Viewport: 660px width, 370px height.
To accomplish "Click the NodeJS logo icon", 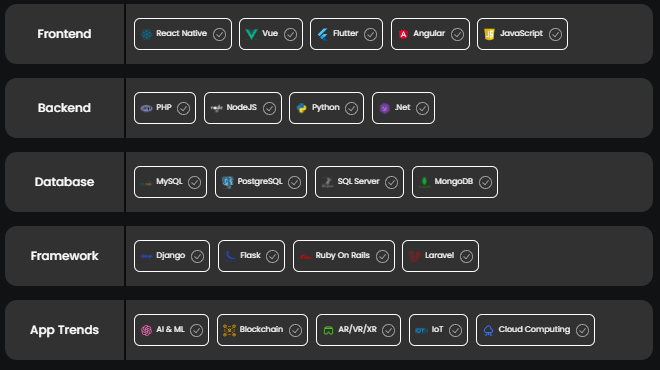I will pyautogui.click(x=216, y=108).
